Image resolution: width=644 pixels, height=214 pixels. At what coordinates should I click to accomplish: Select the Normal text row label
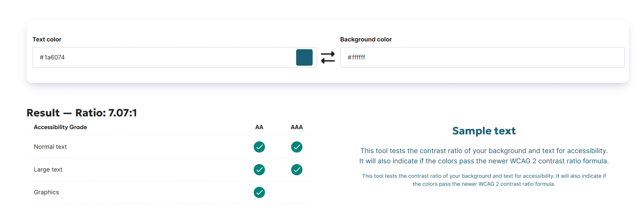click(50, 147)
